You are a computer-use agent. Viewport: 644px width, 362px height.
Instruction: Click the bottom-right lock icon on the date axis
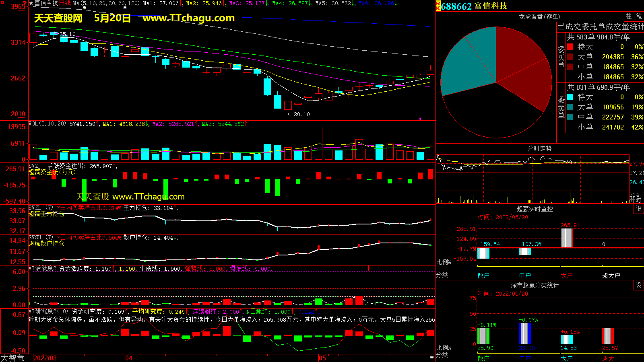click(x=432, y=357)
